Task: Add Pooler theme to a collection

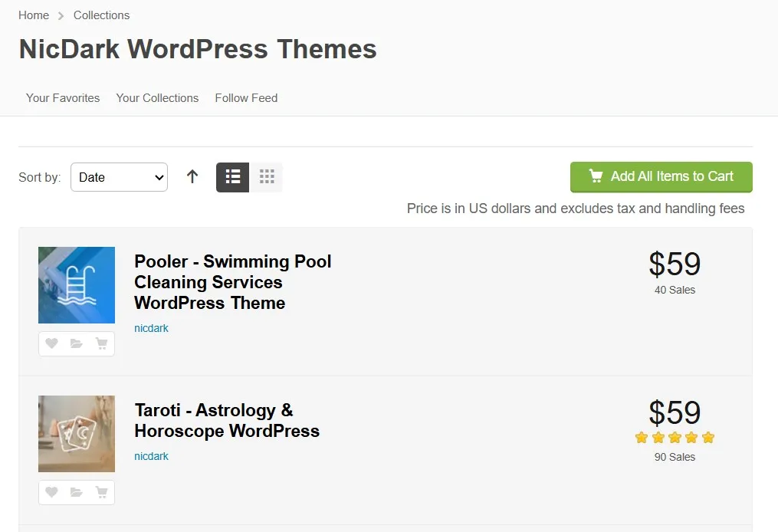Action: (x=77, y=343)
